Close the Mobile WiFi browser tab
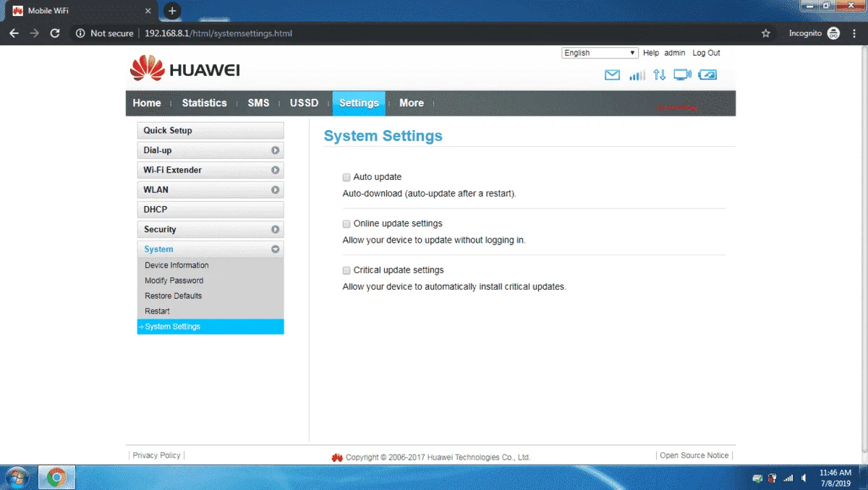 coord(148,12)
